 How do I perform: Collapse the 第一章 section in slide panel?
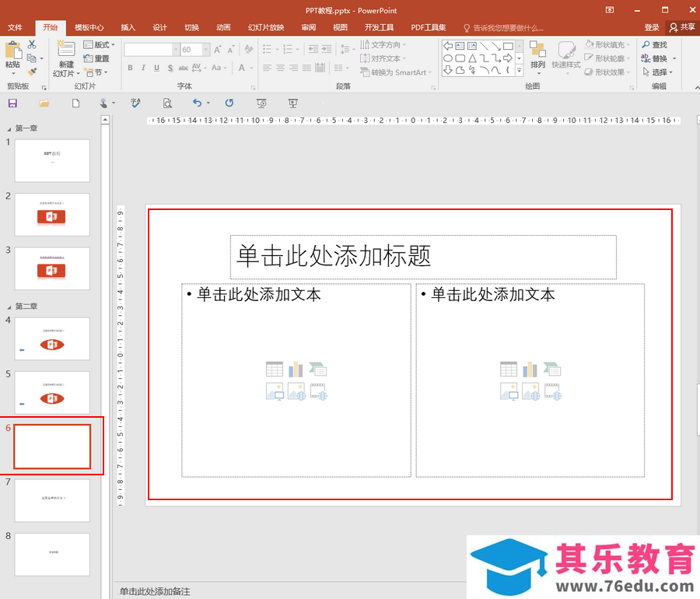(9, 129)
